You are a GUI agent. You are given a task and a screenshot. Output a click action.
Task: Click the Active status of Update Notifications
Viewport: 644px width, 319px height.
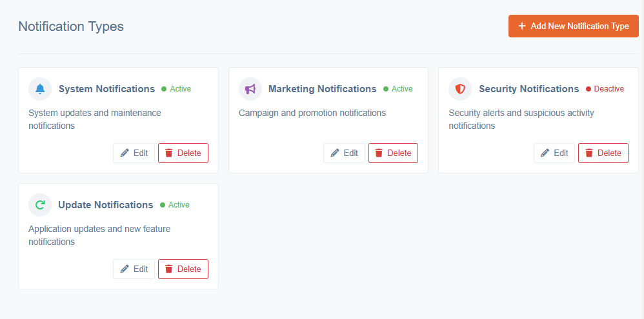(175, 205)
